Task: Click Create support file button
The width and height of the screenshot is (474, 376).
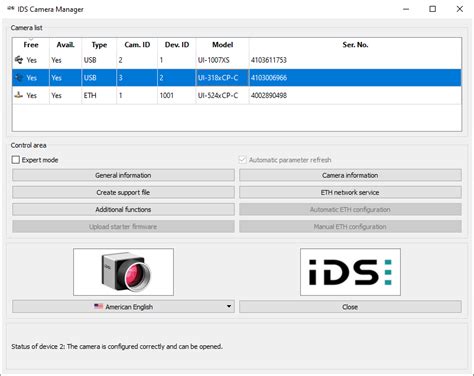Action: tap(123, 192)
